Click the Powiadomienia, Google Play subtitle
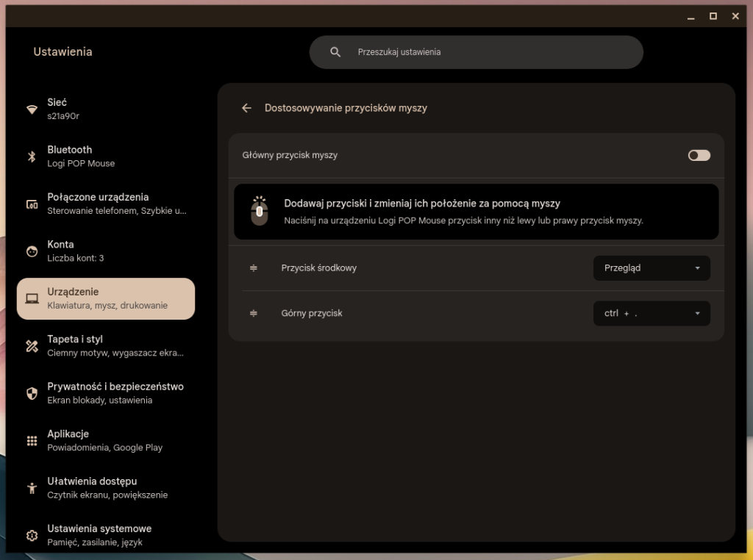 tap(104, 448)
